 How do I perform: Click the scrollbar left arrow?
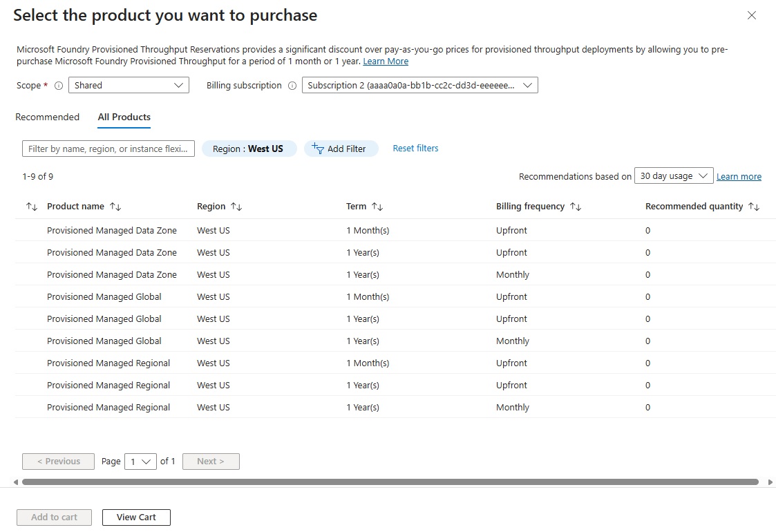[16, 482]
